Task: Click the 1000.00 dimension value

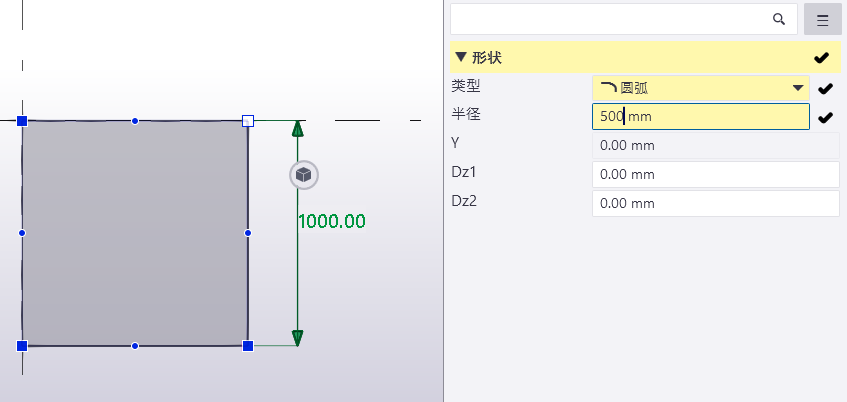Action: pos(332,221)
